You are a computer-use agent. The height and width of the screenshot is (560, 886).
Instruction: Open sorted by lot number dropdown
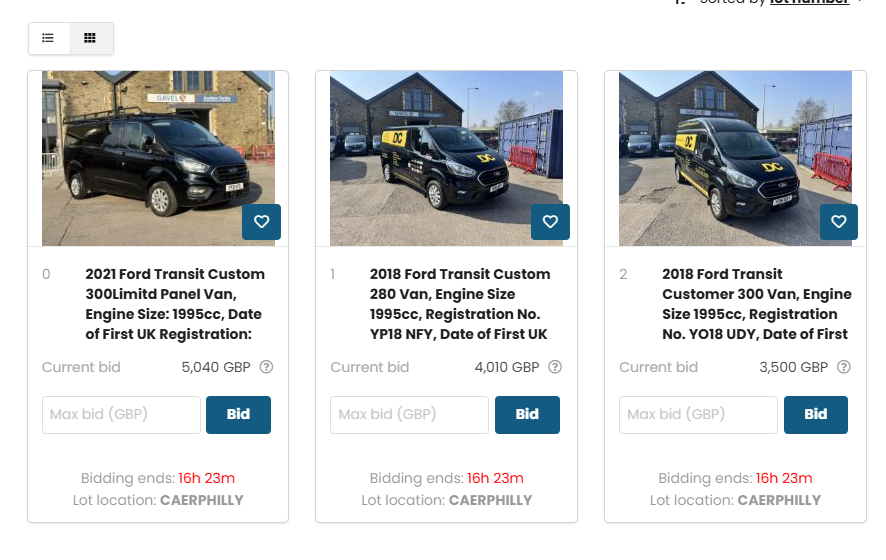click(812, 3)
